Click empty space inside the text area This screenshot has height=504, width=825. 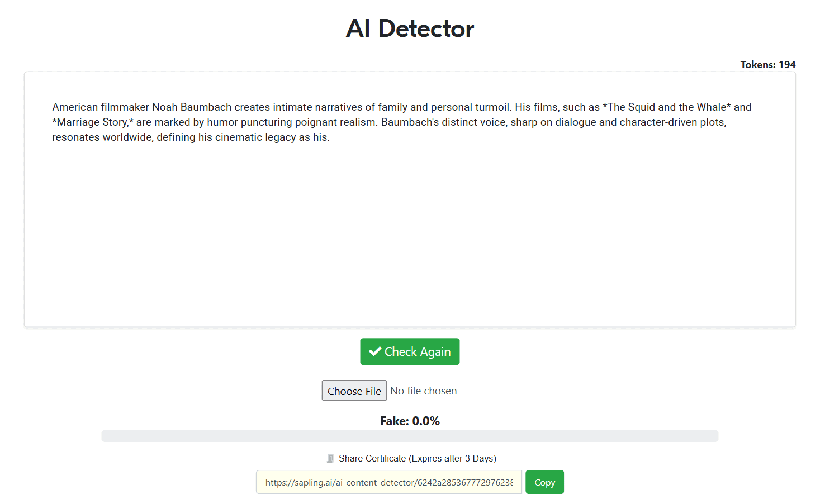point(410,235)
